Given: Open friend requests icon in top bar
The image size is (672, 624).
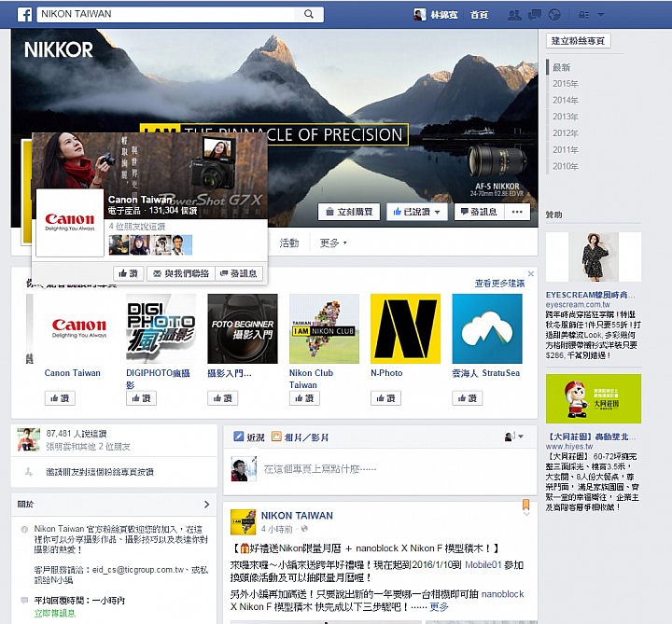Looking at the screenshot, I should tap(514, 15).
